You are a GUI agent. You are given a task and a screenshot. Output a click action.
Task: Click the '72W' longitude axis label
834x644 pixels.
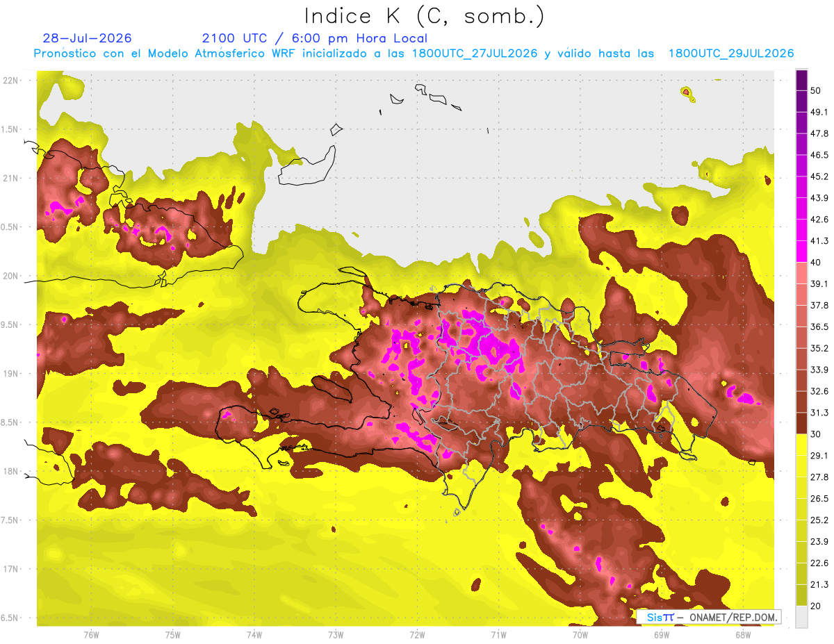tap(417, 634)
